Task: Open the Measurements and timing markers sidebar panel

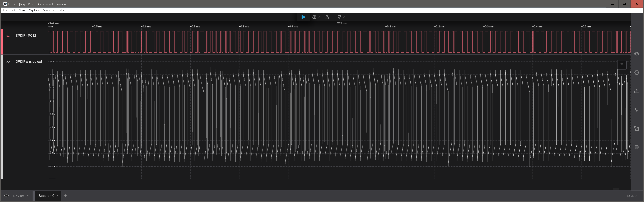Action: (x=637, y=91)
